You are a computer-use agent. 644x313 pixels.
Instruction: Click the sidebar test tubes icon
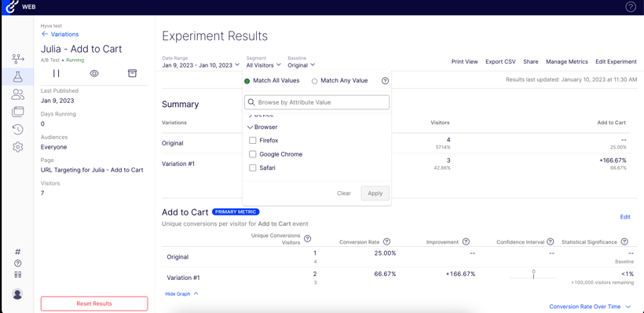(x=17, y=274)
